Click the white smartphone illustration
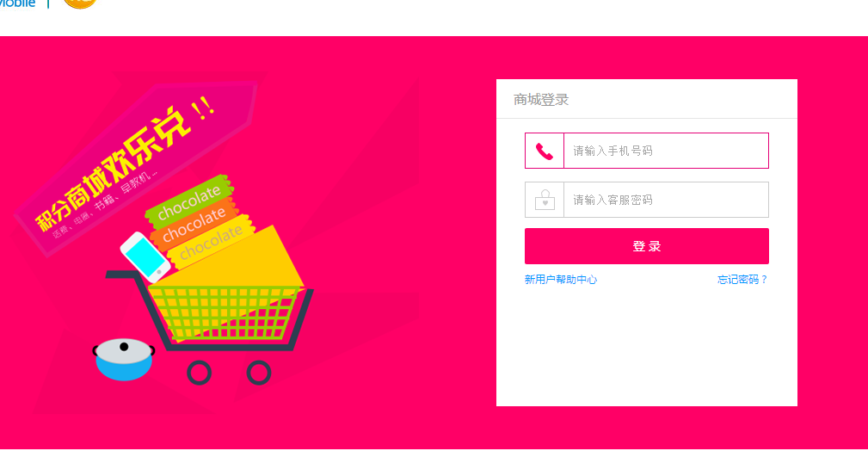This screenshot has width=868, height=451. (145, 257)
